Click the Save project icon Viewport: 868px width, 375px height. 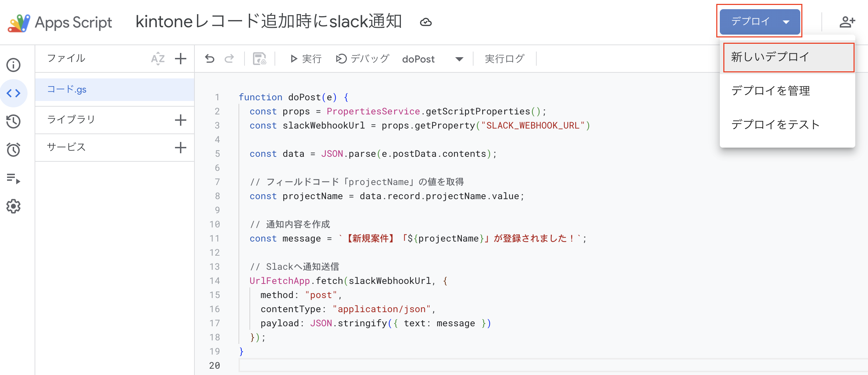(259, 59)
